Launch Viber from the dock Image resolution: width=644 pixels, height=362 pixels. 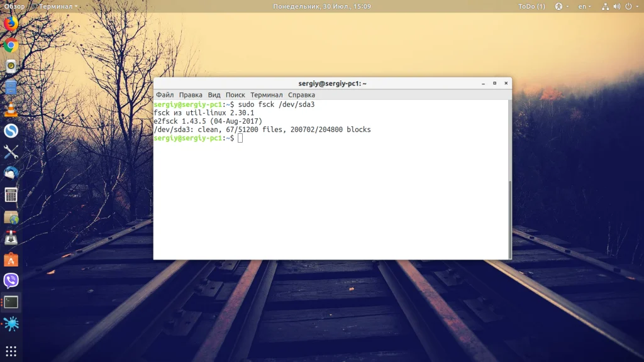pyautogui.click(x=11, y=281)
